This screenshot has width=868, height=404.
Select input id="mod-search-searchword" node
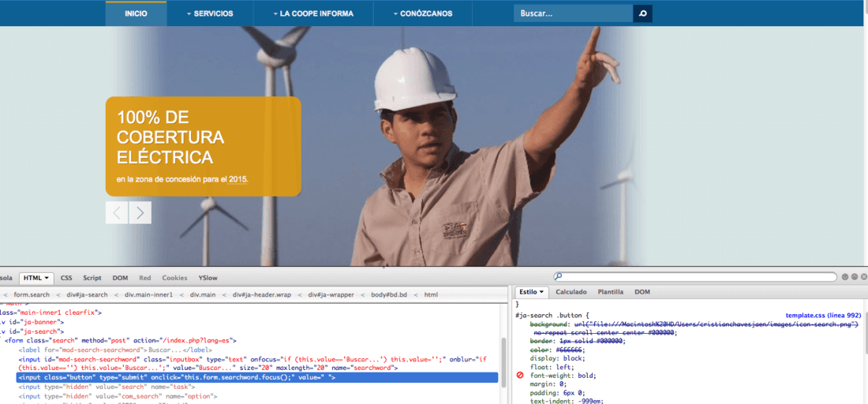click(x=253, y=364)
